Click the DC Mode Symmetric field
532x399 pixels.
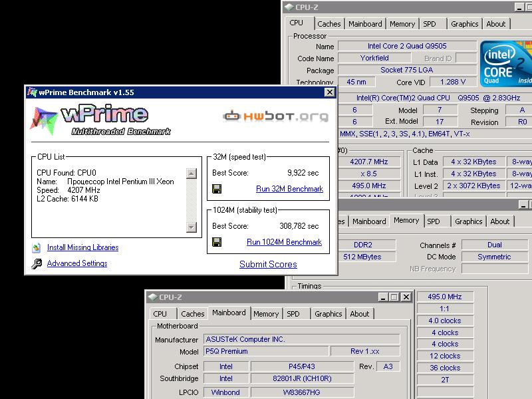click(x=495, y=257)
